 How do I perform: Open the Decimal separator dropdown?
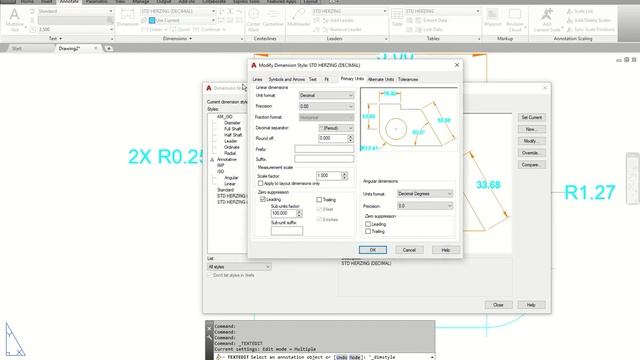[x=336, y=128]
